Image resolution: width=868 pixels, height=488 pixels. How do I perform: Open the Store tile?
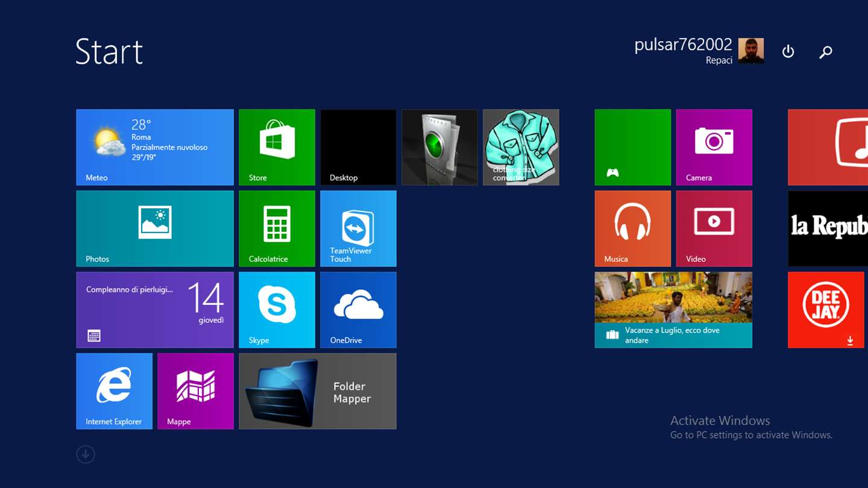(x=277, y=147)
